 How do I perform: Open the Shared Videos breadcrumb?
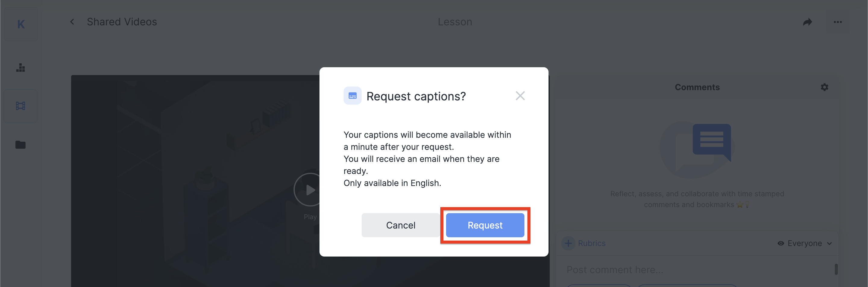click(x=122, y=22)
